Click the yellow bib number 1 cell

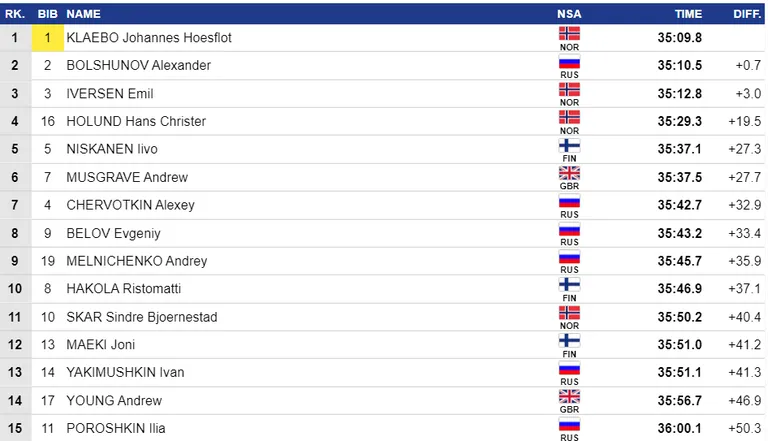(x=48, y=38)
